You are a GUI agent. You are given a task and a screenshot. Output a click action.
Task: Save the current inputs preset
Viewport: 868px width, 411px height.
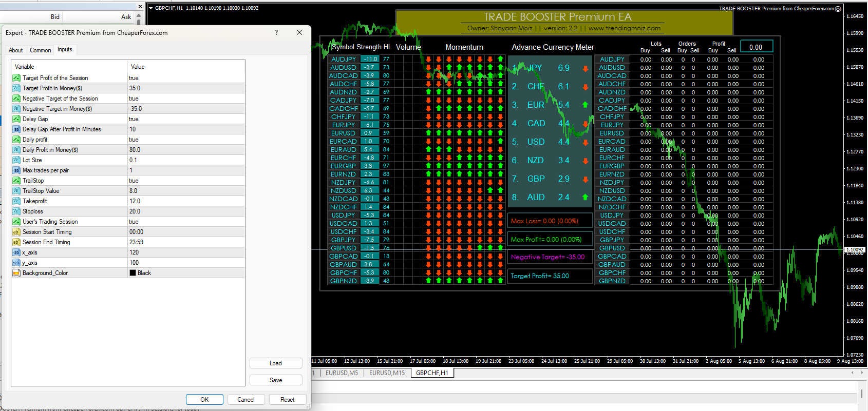tap(276, 380)
